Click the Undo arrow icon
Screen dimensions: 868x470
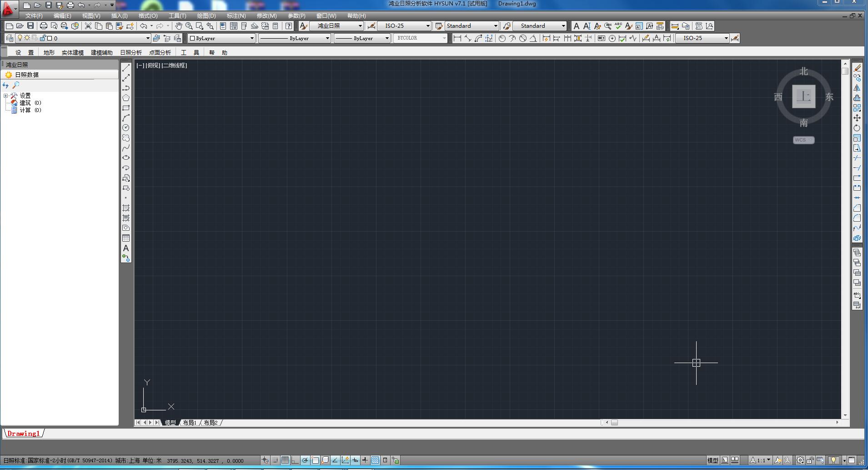pos(144,26)
